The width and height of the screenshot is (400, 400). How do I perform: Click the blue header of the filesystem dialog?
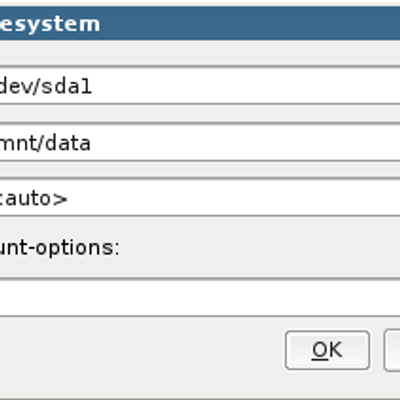(x=200, y=24)
